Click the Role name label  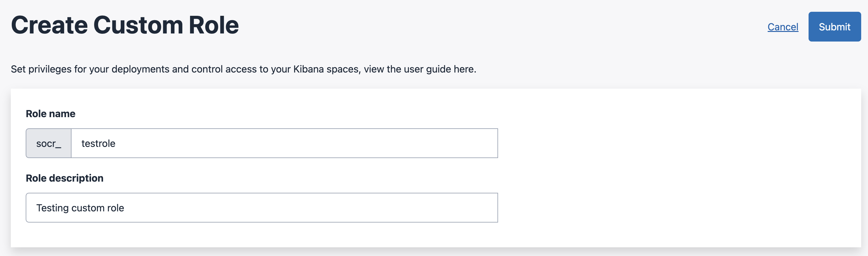coord(50,114)
